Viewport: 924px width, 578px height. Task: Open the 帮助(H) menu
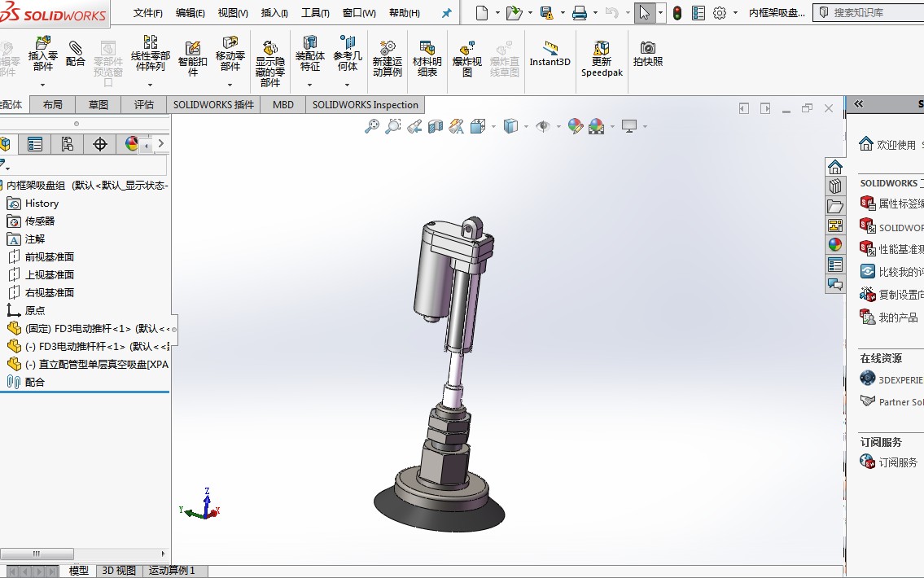405,13
